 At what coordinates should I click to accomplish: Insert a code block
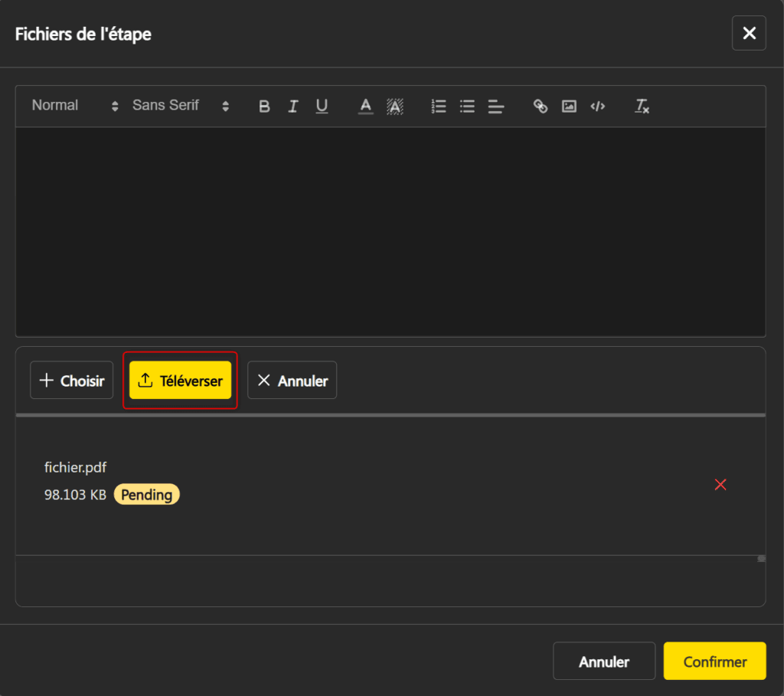coord(598,106)
